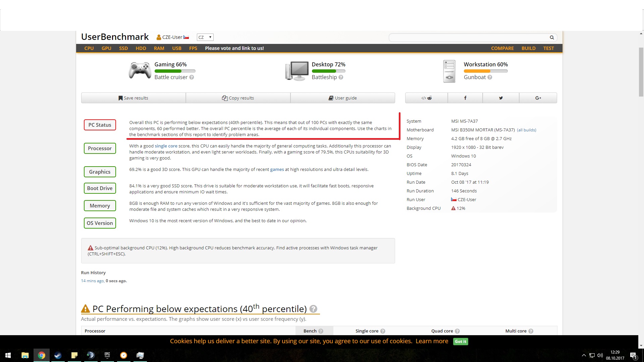Share results on Twitter
The image size is (644, 362).
pos(501,98)
